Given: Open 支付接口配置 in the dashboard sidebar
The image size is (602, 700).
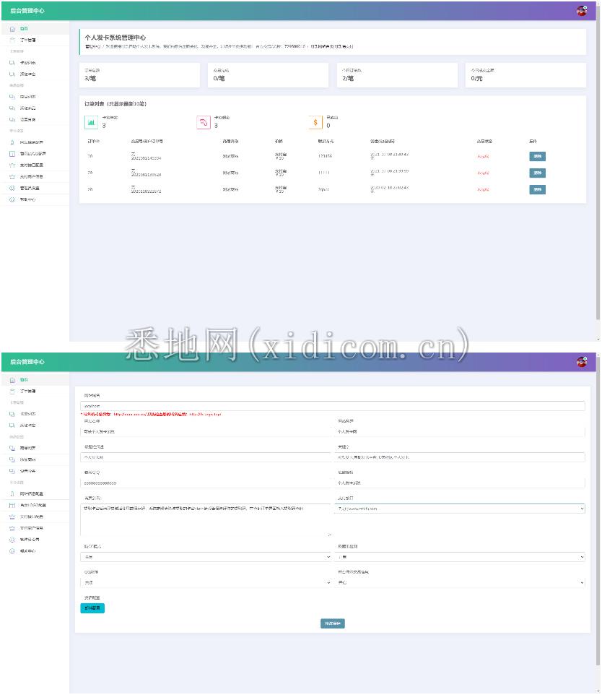Looking at the screenshot, I should point(35,165).
